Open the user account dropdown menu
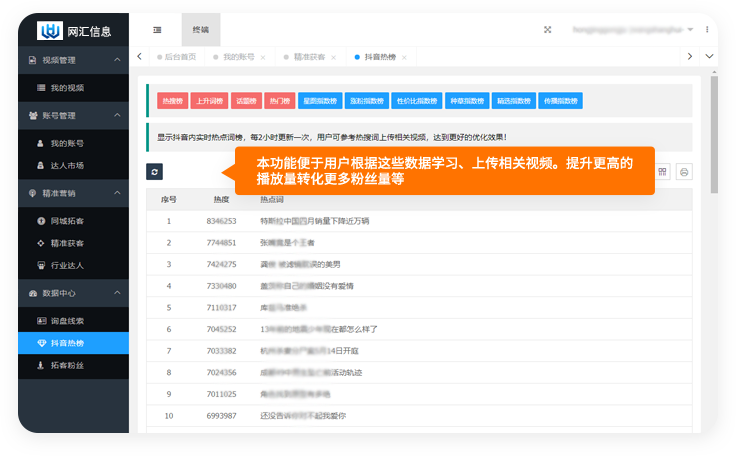736x456 pixels. 640,30
